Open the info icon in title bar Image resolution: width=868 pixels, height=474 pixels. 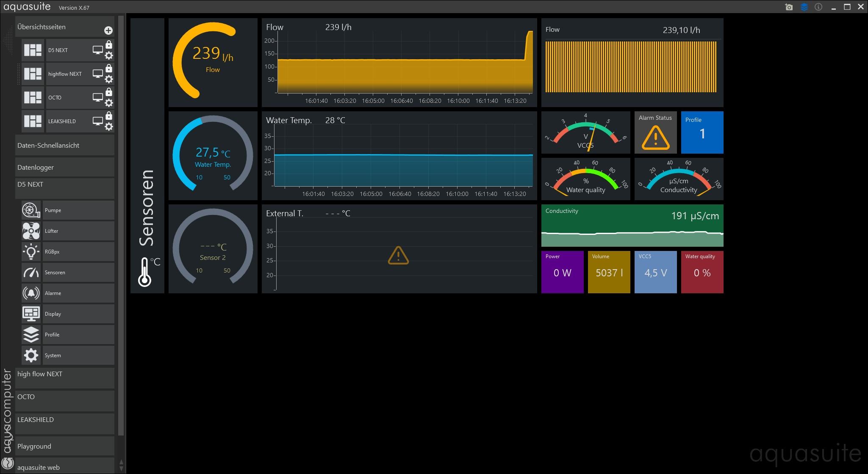[818, 7]
